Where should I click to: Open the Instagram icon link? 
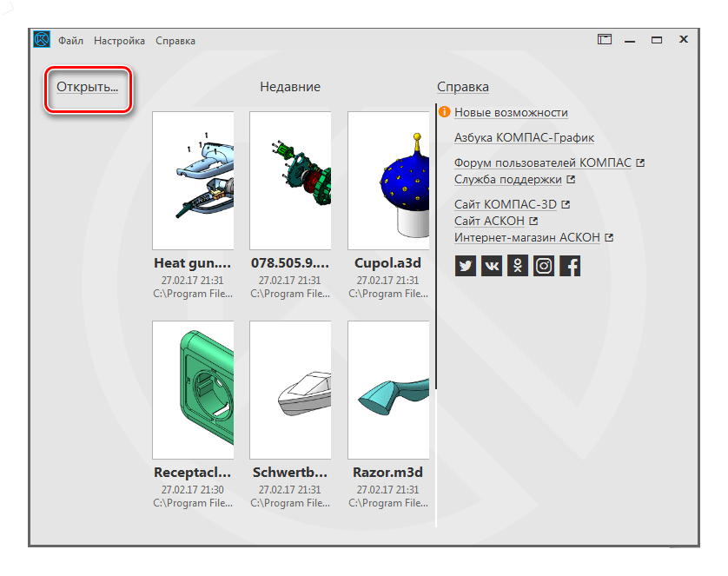tap(544, 266)
